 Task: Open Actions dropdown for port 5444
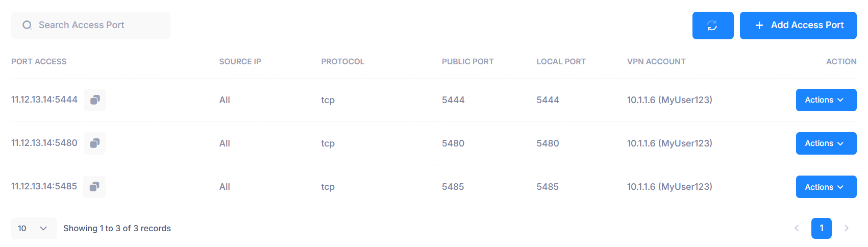coord(826,100)
